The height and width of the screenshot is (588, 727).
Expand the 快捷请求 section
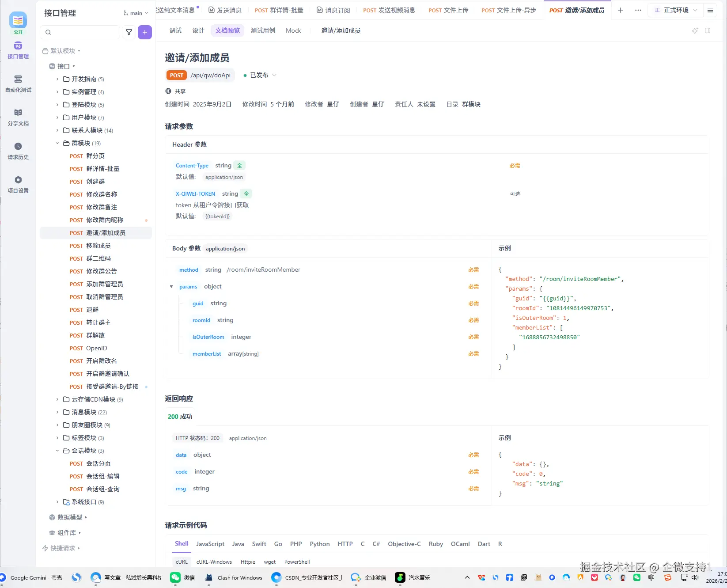point(61,548)
